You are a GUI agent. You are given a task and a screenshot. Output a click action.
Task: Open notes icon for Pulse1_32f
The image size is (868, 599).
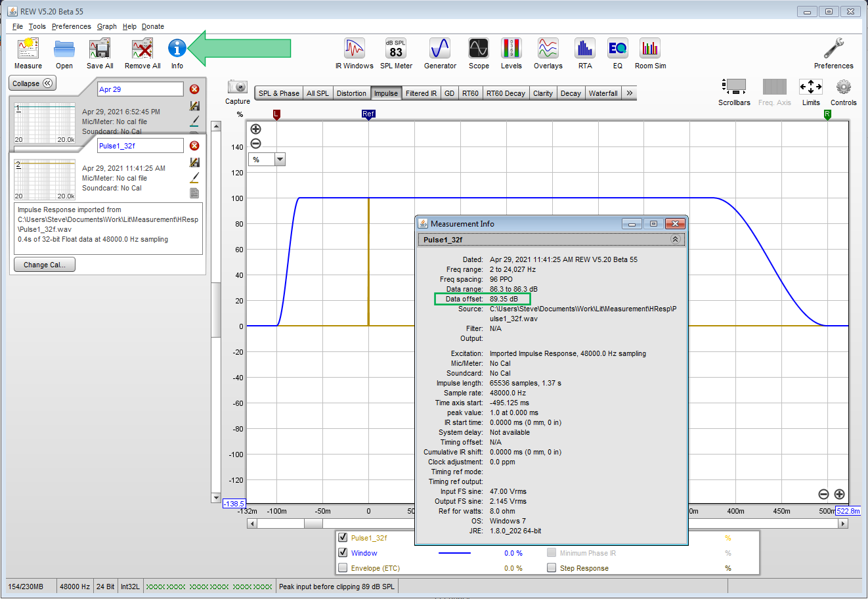(x=194, y=193)
